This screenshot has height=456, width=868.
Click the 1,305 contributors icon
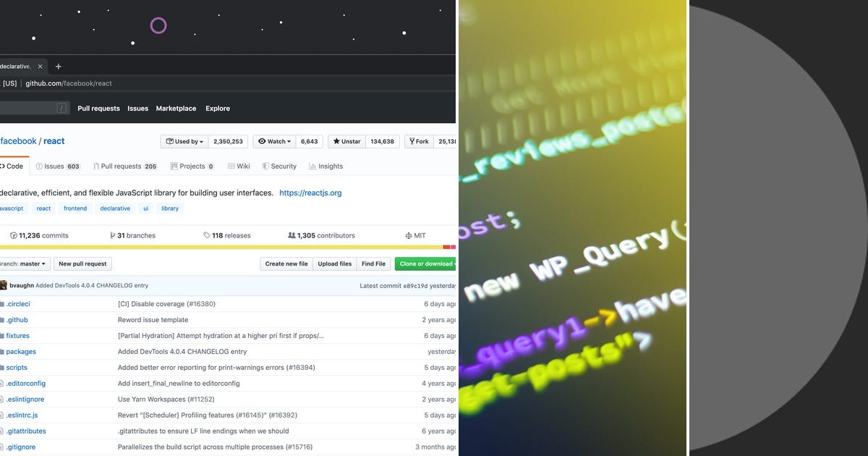point(292,235)
